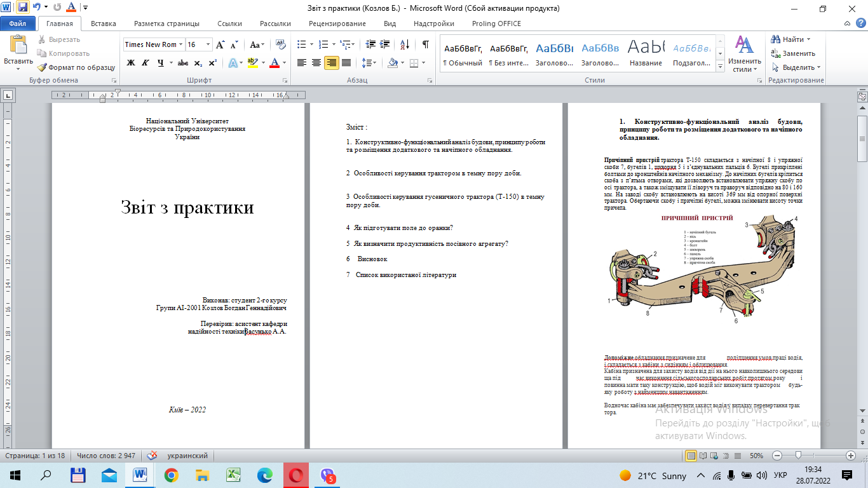868x488 pixels.
Task: Open bullet list dropdown arrow
Action: point(311,44)
